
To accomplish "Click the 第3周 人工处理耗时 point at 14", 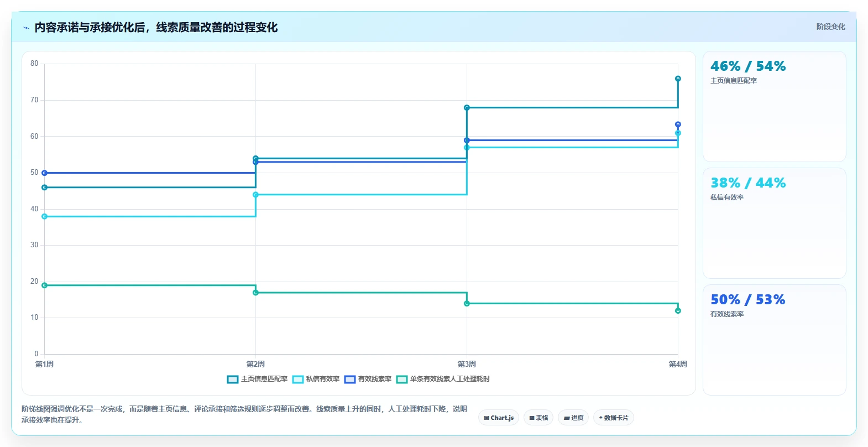I will [467, 303].
